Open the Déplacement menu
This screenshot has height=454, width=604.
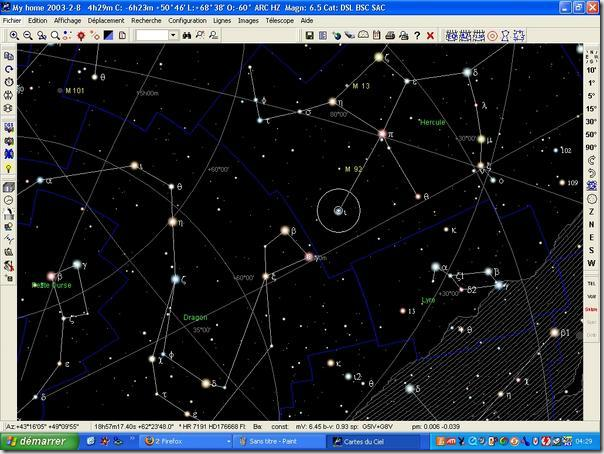(x=106, y=20)
